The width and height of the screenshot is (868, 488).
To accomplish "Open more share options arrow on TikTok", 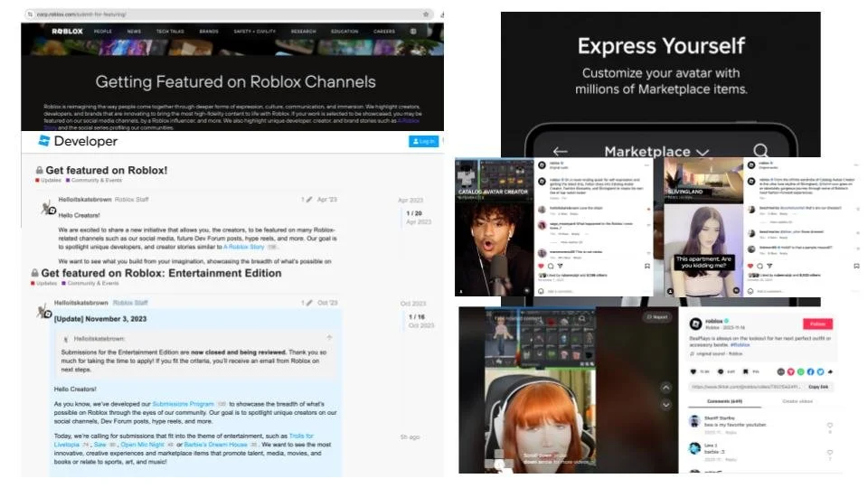I will (x=830, y=371).
